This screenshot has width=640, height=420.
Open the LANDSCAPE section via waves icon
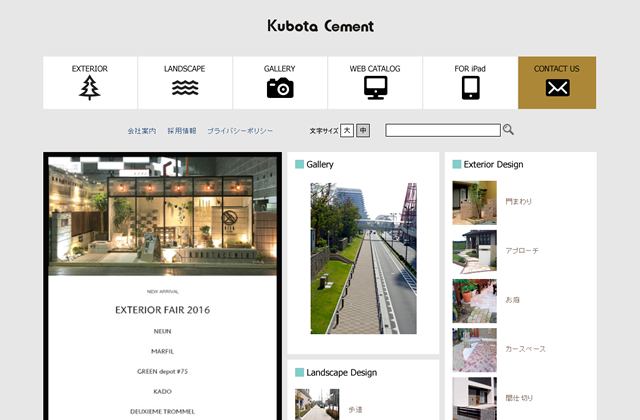click(x=185, y=88)
